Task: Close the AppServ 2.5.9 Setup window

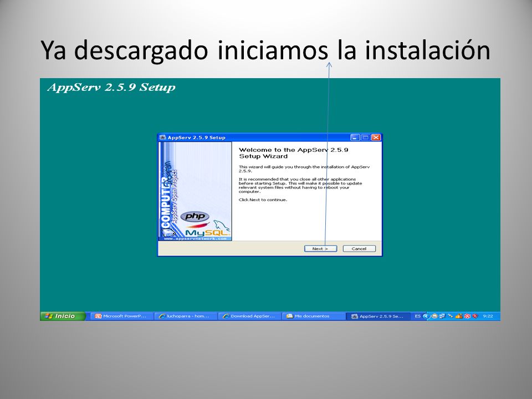Action: pyautogui.click(x=376, y=137)
